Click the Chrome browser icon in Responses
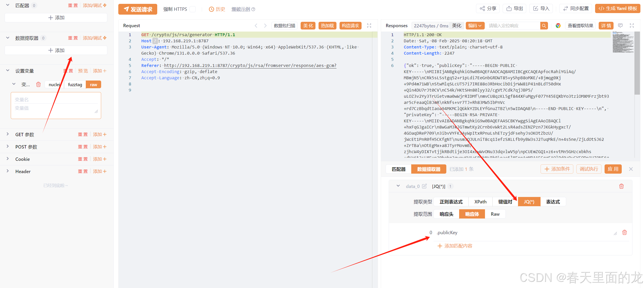 click(558, 26)
